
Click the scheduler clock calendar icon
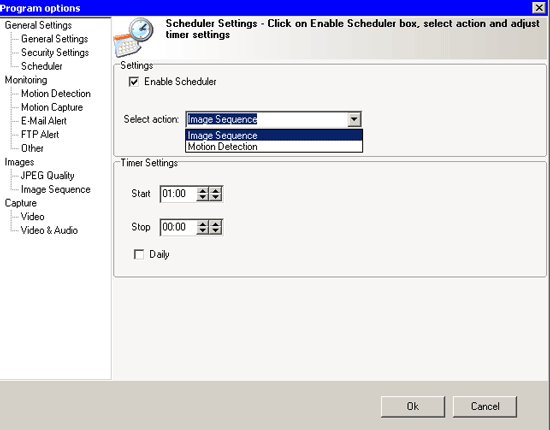[x=134, y=37]
